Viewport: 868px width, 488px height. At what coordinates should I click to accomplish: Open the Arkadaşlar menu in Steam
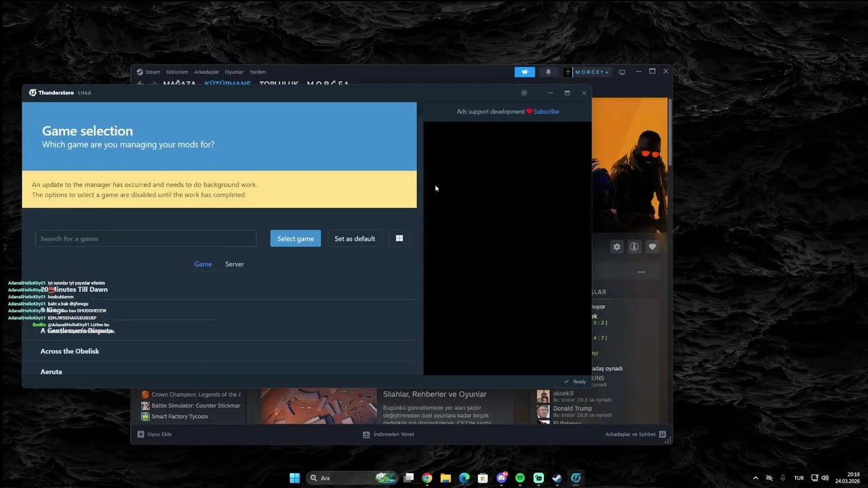click(x=207, y=72)
